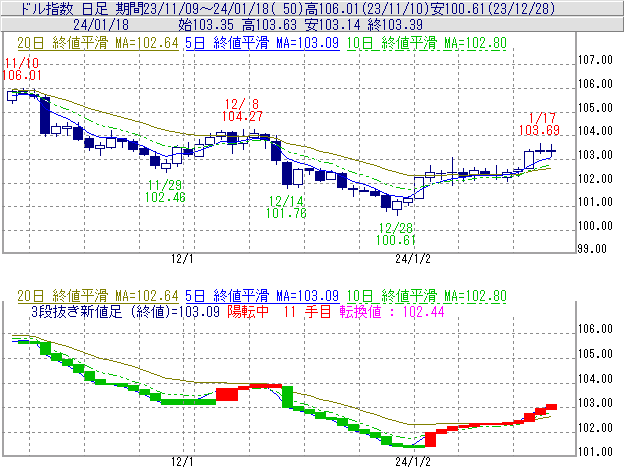Select the 11/29 102.46 low label

click(165, 191)
